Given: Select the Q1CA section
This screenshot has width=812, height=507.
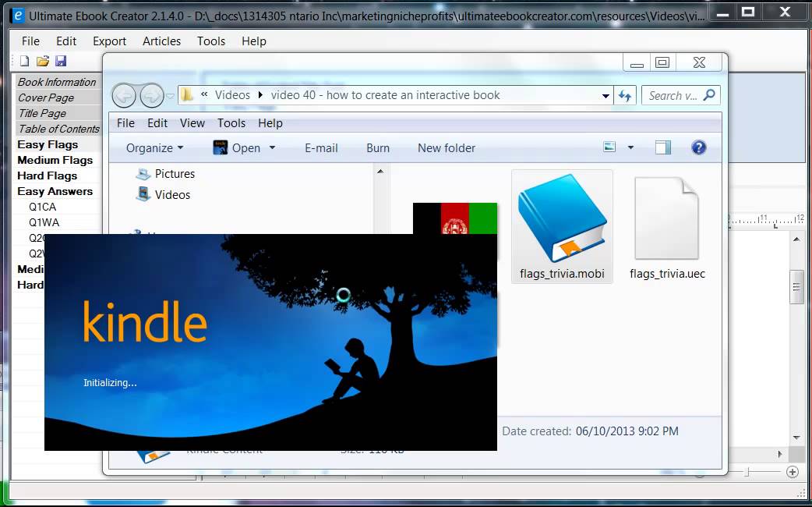Looking at the screenshot, I should click(42, 207).
